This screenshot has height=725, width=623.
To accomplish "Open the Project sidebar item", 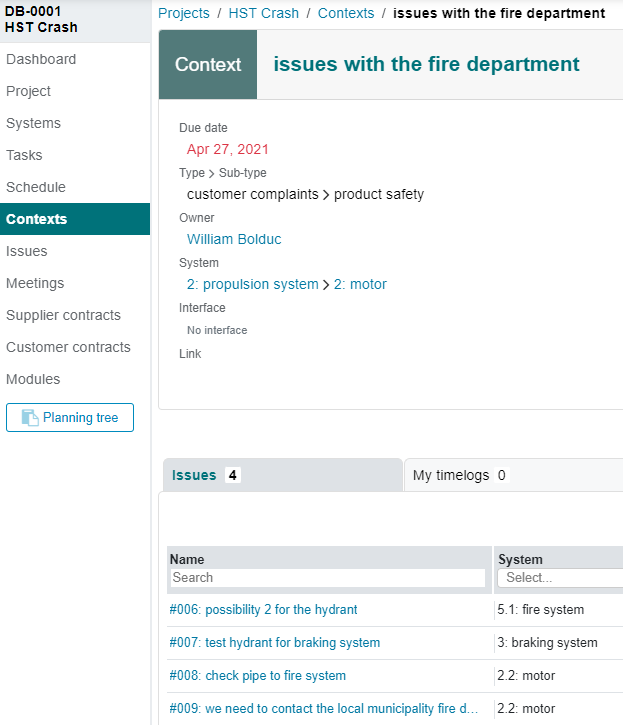I will tap(28, 91).
